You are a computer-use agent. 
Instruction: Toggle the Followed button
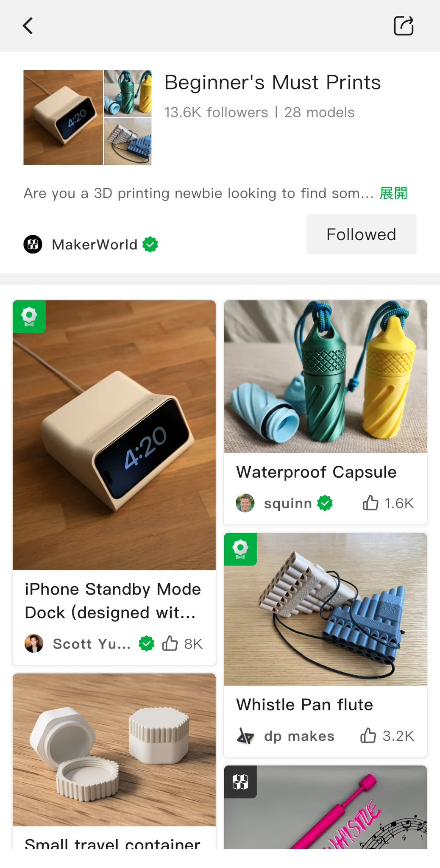pos(362,234)
